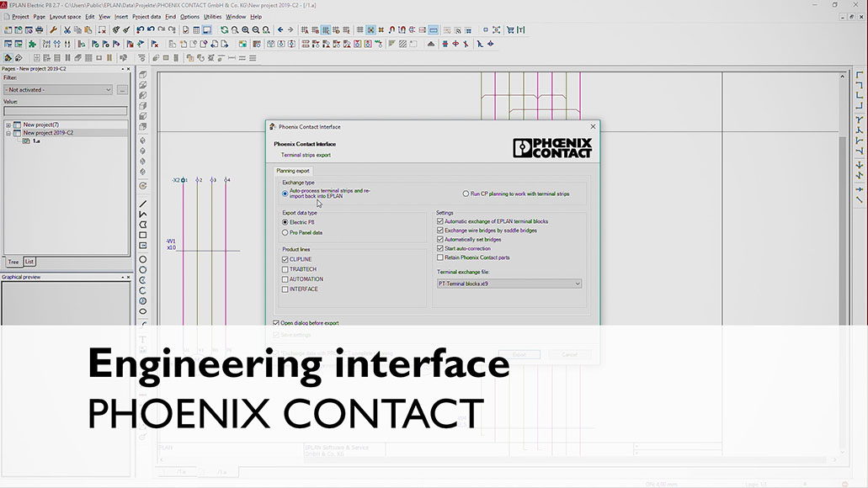Toggle Open dialog before export checkbox

tap(276, 323)
